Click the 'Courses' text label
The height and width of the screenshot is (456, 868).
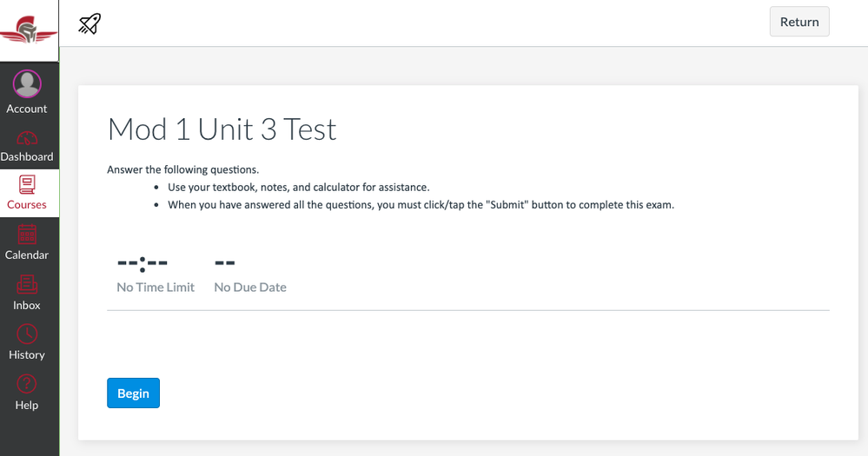[27, 205]
